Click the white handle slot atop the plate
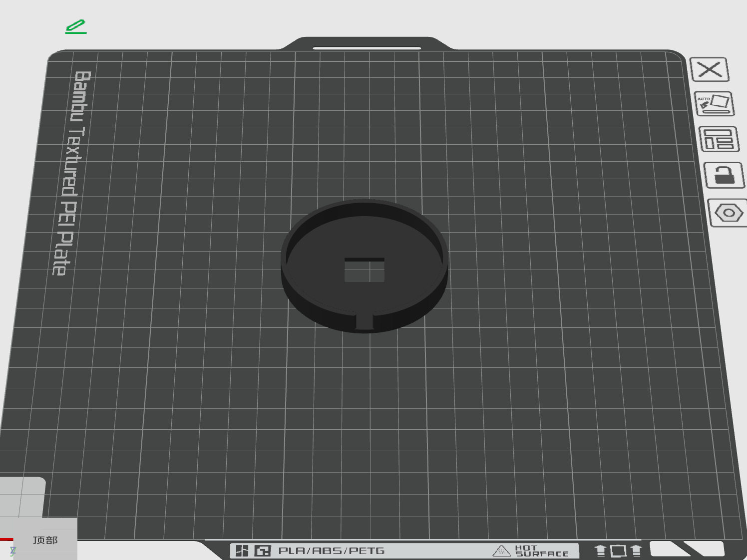747x560 pixels. (367, 48)
